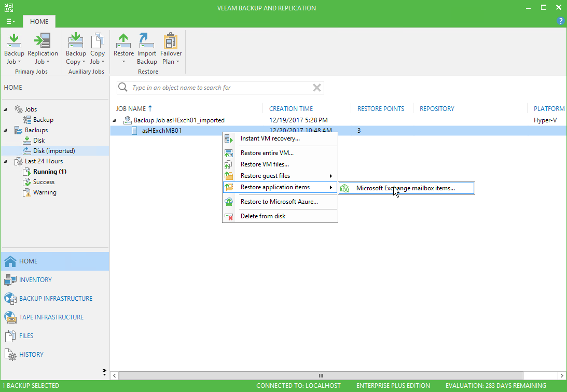Expand navigation pane options chevron

click(104, 372)
